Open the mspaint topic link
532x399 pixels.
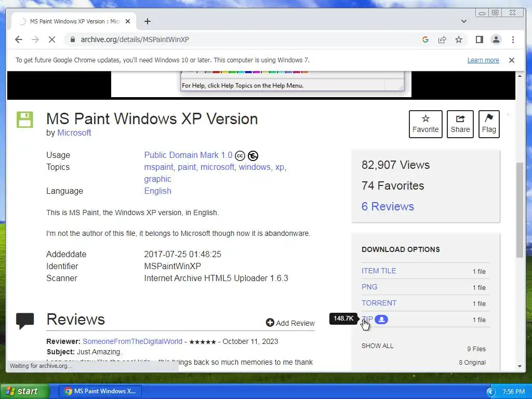pos(159,167)
